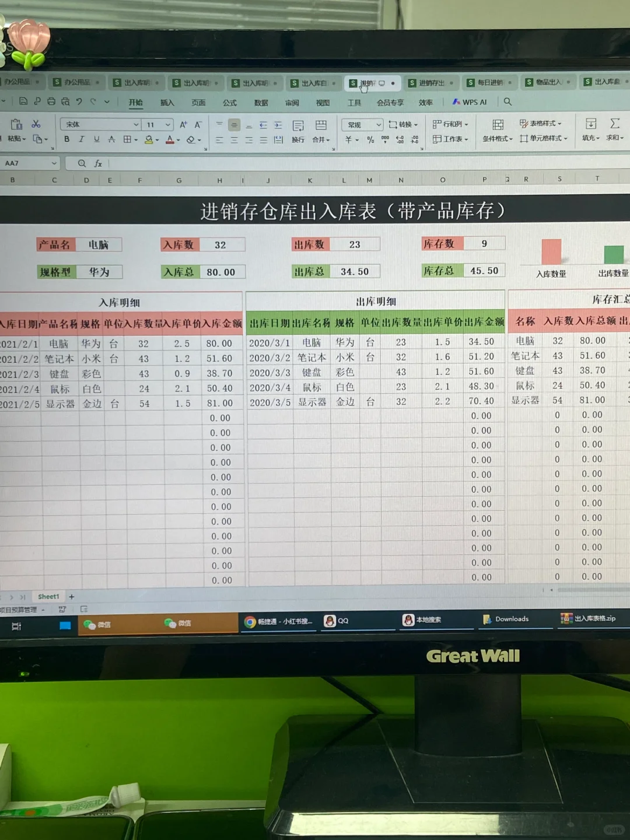Toggle the highlighted middle vertical align button
The width and height of the screenshot is (630, 840).
pyautogui.click(x=234, y=125)
